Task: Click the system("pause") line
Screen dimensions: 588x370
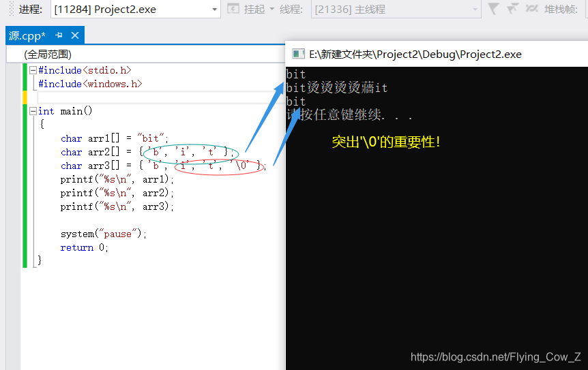Action: click(104, 234)
